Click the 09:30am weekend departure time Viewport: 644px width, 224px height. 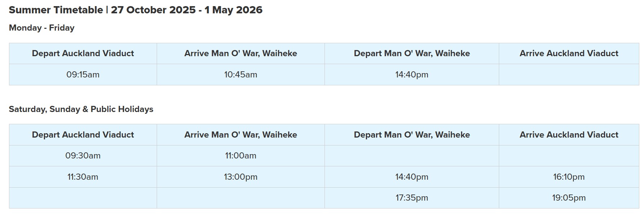83,156
